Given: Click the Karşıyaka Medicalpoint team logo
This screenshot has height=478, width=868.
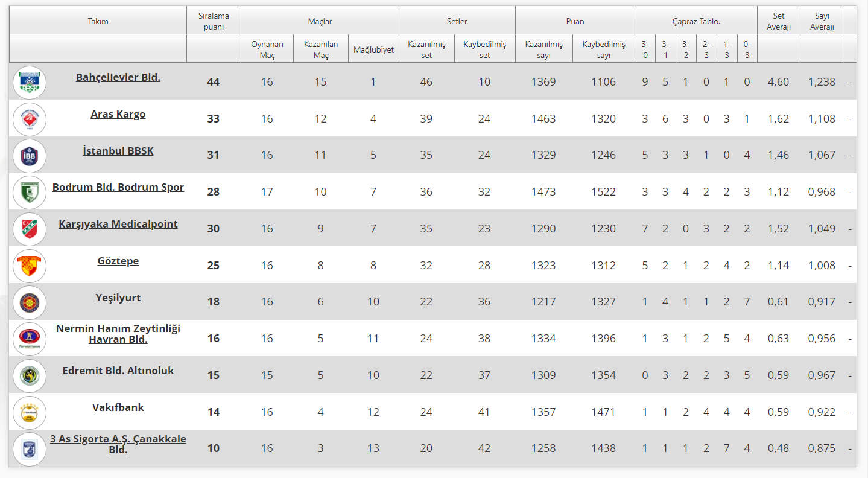Looking at the screenshot, I should (30, 229).
